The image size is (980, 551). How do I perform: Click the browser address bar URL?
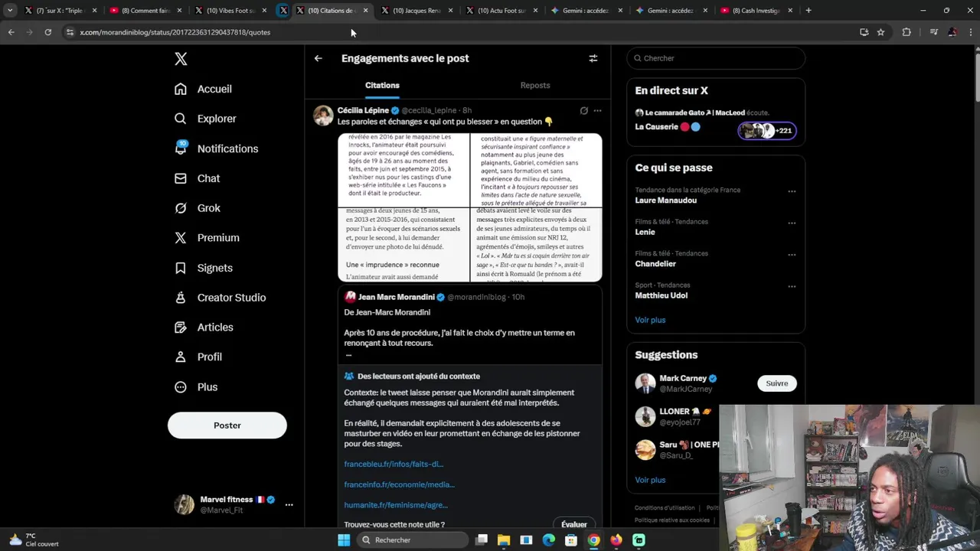coord(175,32)
